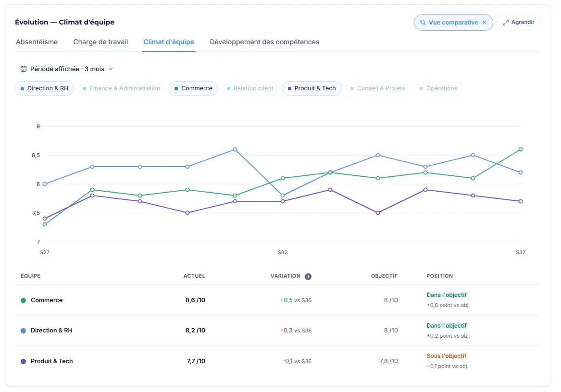Screen dimensions: 561x392
Task: Toggle the Direction & RH series chip
Action: 44,88
